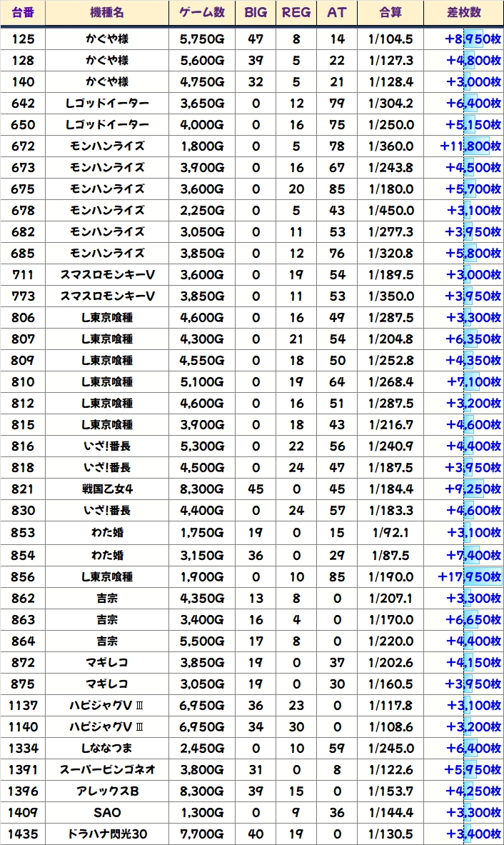
Task: Select machine number 125 cell
Action: 23,39
